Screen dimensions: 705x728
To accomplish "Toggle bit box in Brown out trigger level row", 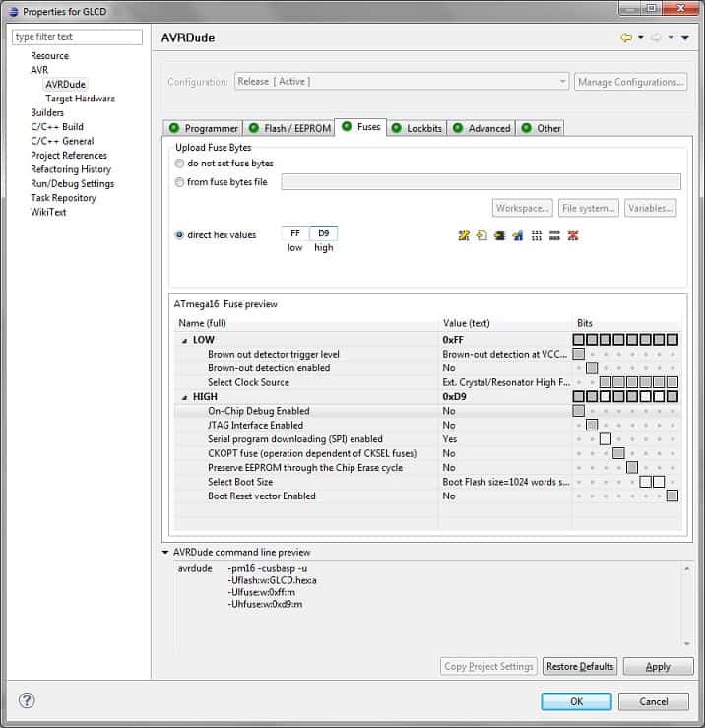I will 578,354.
